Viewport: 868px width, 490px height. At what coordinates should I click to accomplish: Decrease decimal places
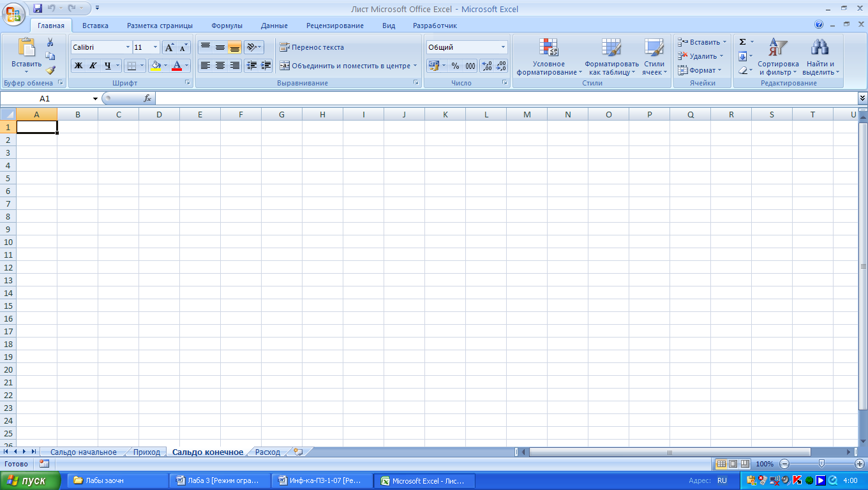(501, 65)
